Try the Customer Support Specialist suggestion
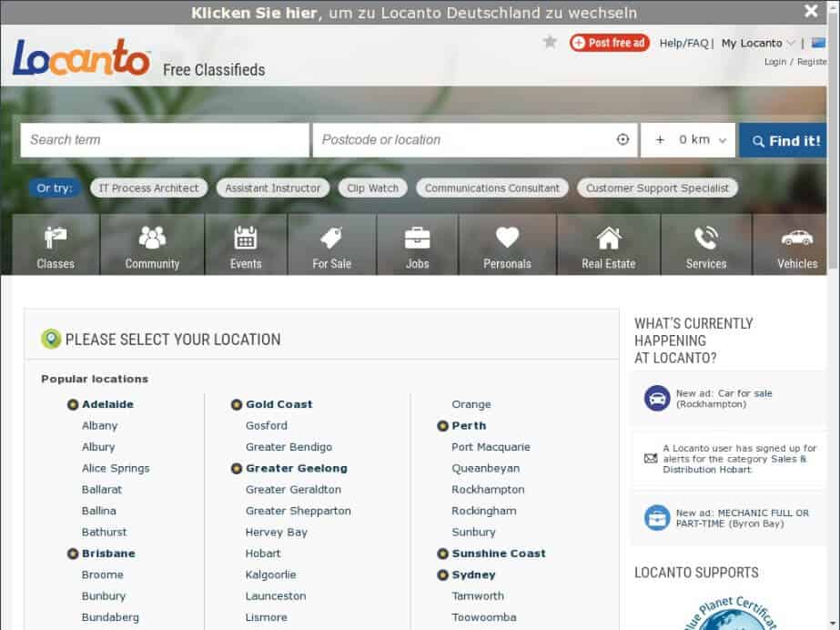Image resolution: width=840 pixels, height=630 pixels. point(657,188)
